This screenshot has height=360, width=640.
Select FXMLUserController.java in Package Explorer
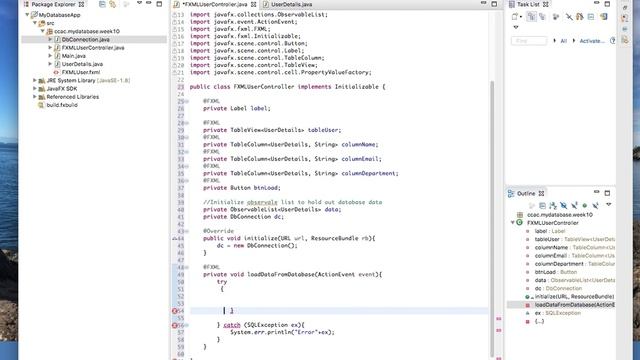point(93,48)
